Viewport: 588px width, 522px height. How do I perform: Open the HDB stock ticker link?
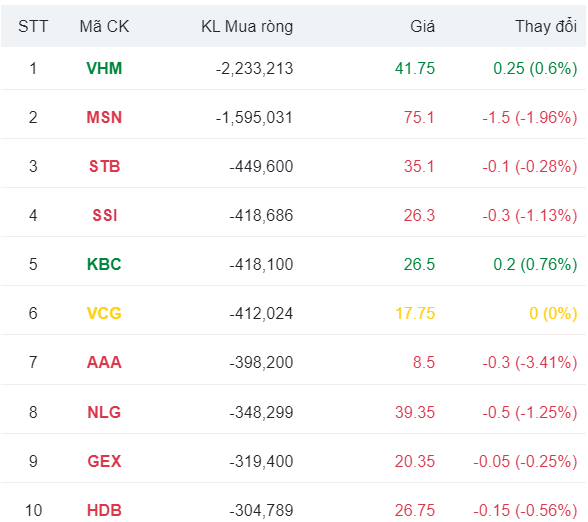tap(104, 510)
